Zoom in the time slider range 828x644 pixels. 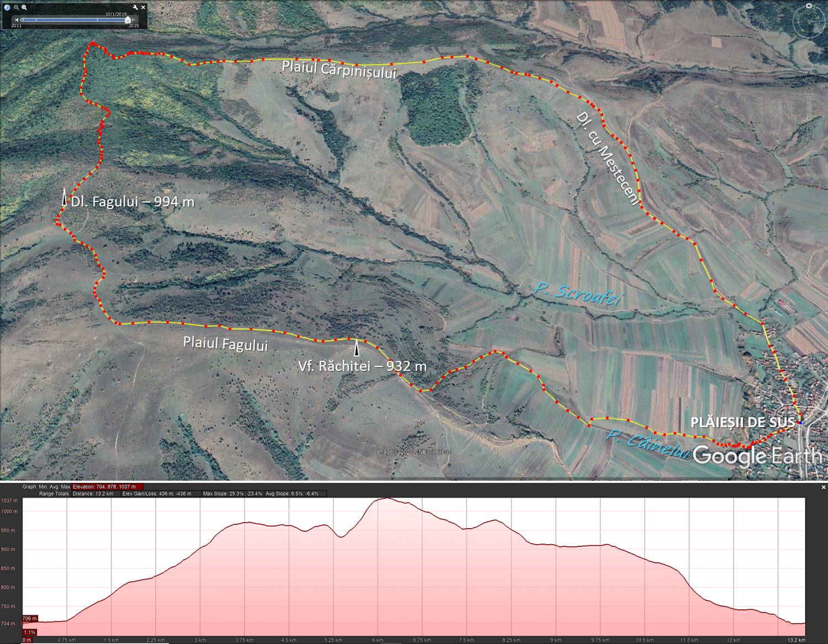pyautogui.click(x=24, y=8)
